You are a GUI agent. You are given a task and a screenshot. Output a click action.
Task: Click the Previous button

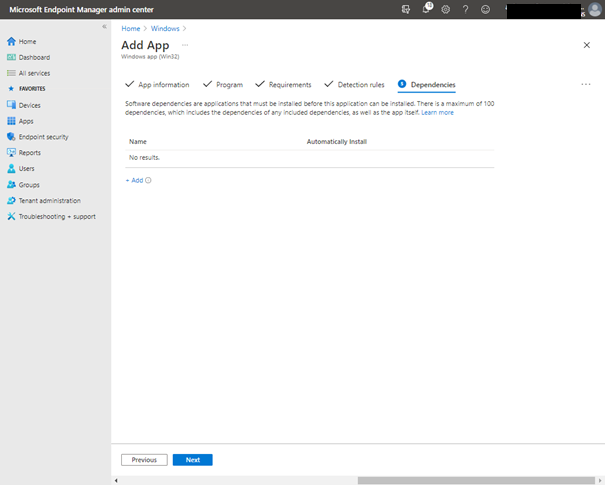(144, 460)
